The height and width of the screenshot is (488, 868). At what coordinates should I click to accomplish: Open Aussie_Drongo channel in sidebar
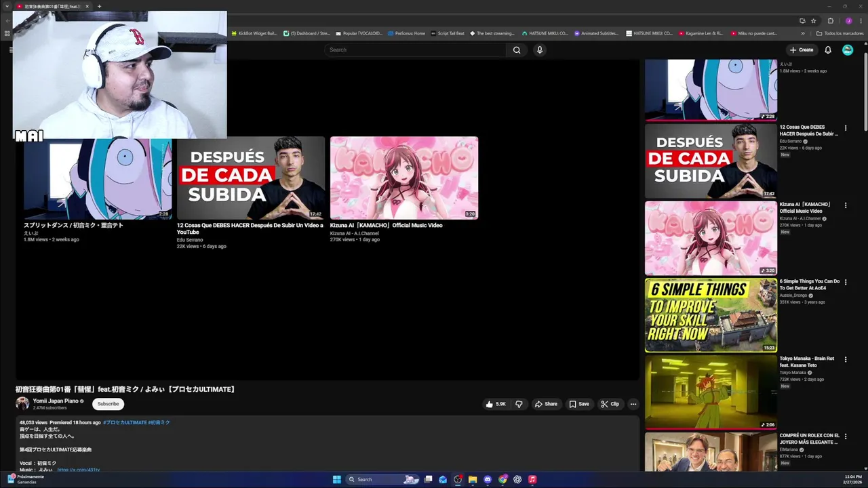tap(793, 296)
